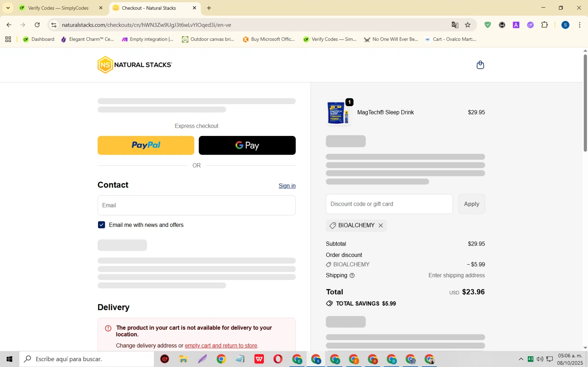Show hidden system tray icons
The image size is (588, 367).
(521, 359)
